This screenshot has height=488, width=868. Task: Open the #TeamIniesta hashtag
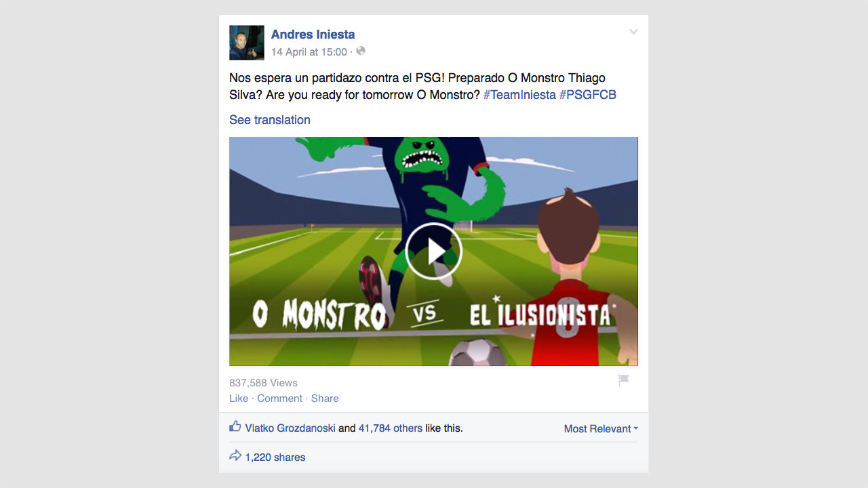coord(519,95)
